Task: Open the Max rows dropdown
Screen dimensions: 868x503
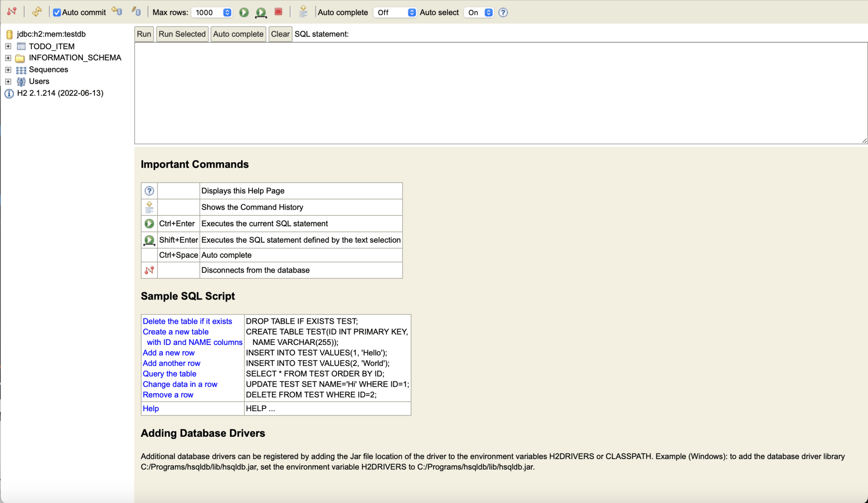Action: point(212,13)
